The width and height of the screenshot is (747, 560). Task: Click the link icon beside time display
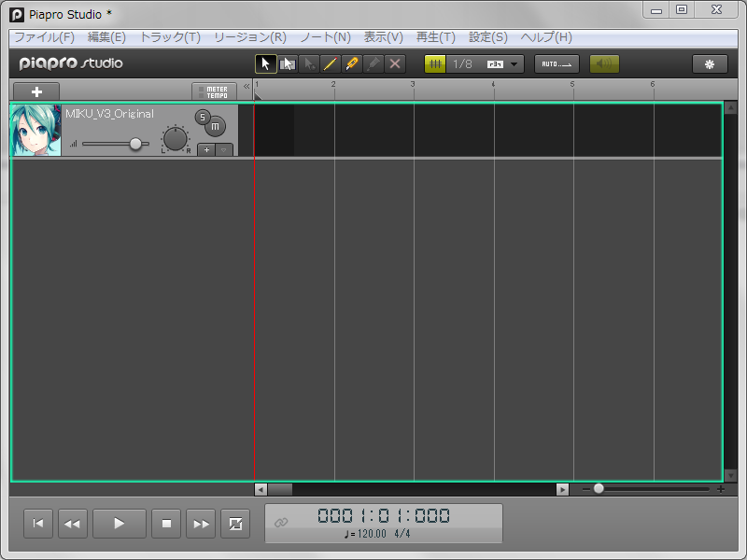click(281, 523)
